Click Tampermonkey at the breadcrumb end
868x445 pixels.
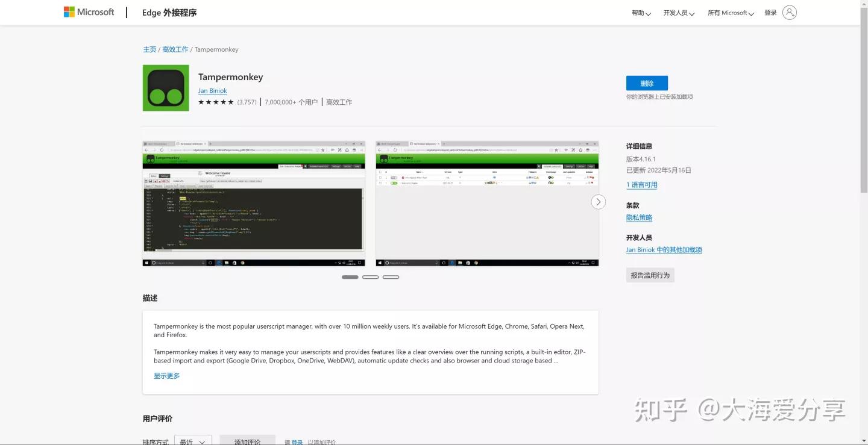pyautogui.click(x=216, y=49)
